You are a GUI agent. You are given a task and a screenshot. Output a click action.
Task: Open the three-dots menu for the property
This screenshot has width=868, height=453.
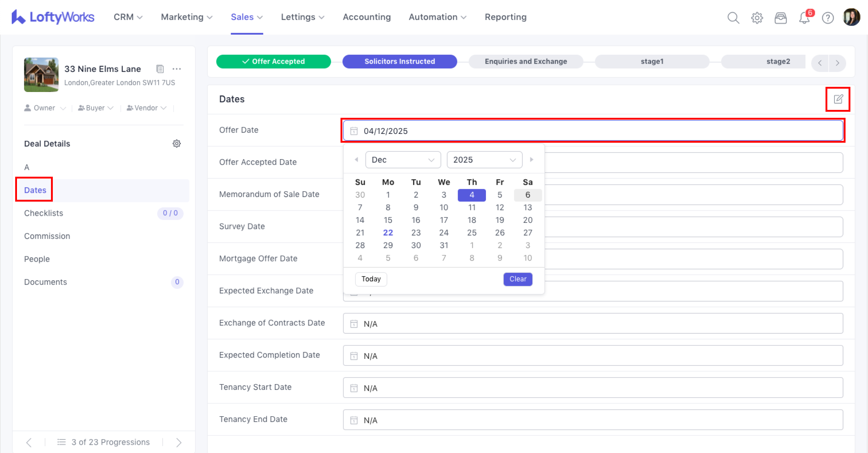(177, 69)
